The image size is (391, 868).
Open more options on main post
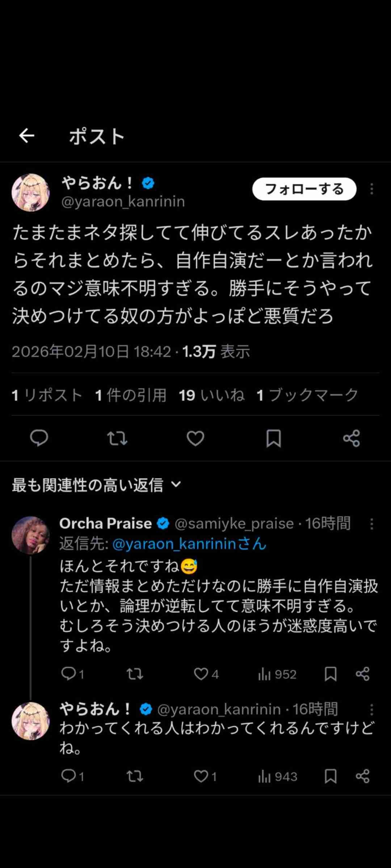(371, 189)
